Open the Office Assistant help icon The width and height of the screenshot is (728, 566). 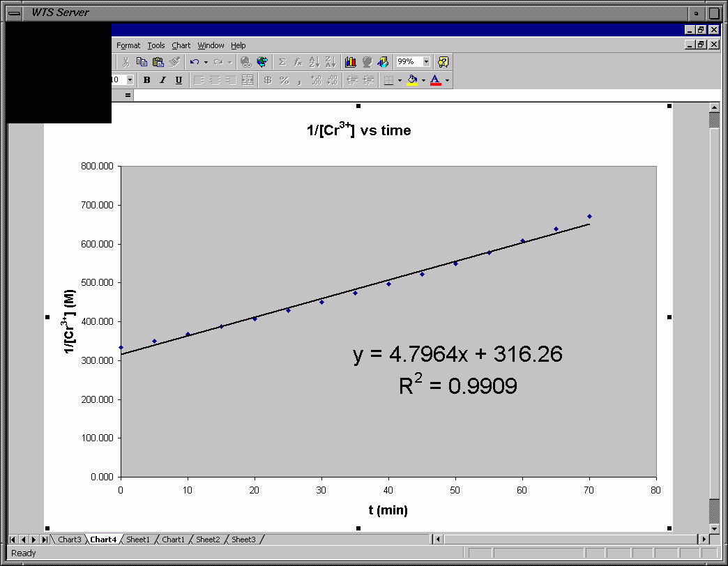pyautogui.click(x=443, y=62)
